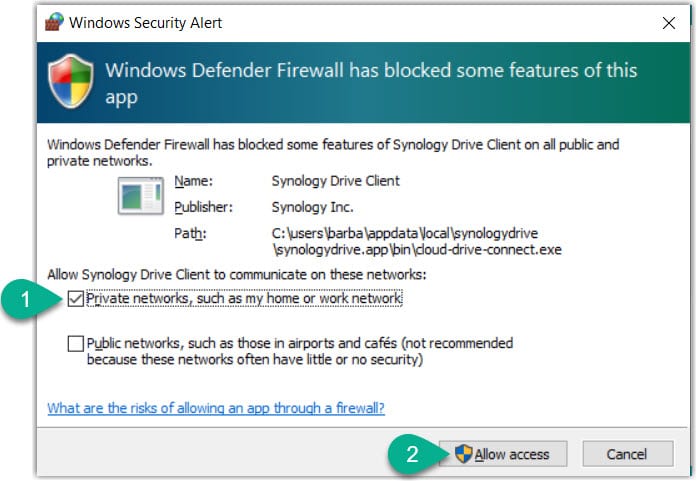Click the Synology Drive Client app icon
This screenshot has width=697, height=481.
[x=139, y=195]
